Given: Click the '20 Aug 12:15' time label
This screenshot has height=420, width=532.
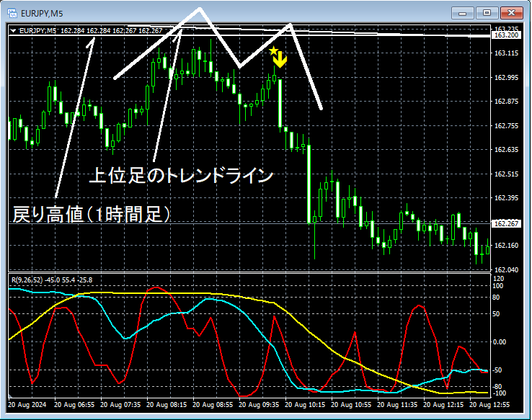Looking at the screenshot, I should click(x=443, y=404).
